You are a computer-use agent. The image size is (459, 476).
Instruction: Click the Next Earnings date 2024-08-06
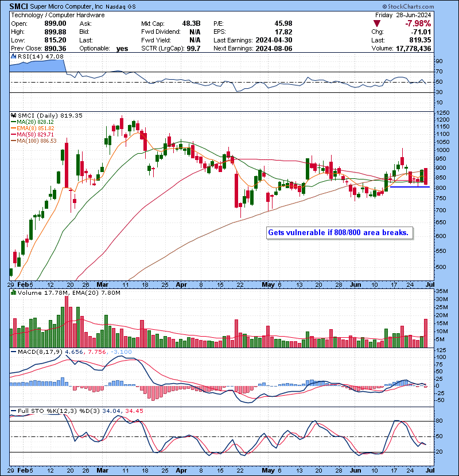point(274,49)
